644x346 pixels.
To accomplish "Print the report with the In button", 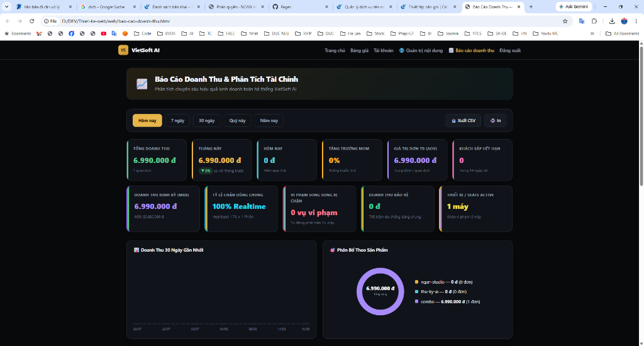I will point(496,120).
